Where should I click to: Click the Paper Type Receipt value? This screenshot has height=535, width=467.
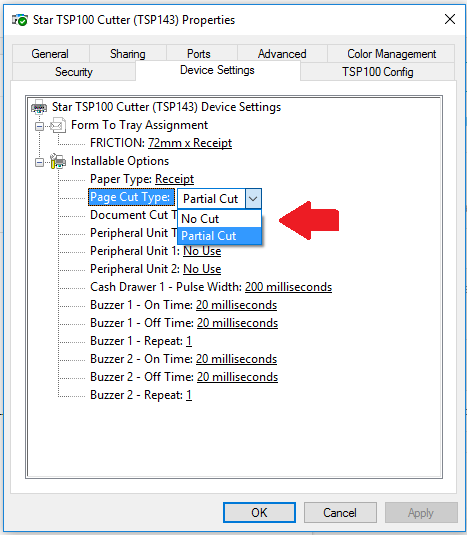pos(174,179)
